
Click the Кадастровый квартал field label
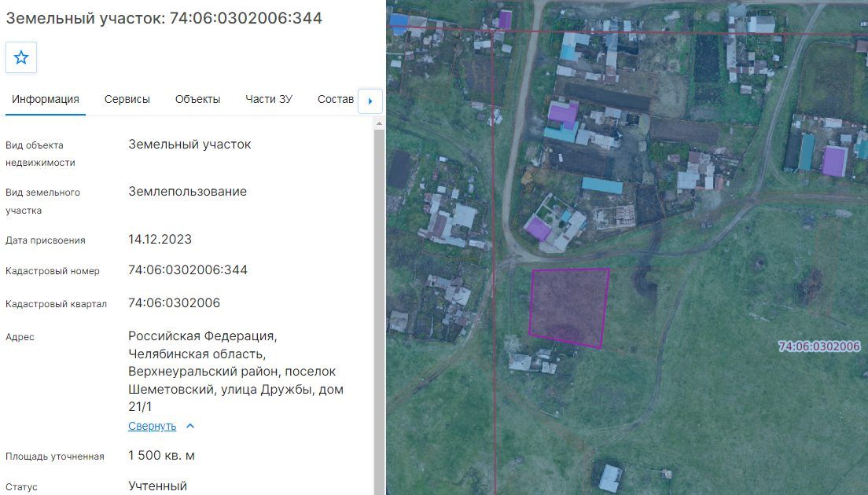[x=56, y=304]
